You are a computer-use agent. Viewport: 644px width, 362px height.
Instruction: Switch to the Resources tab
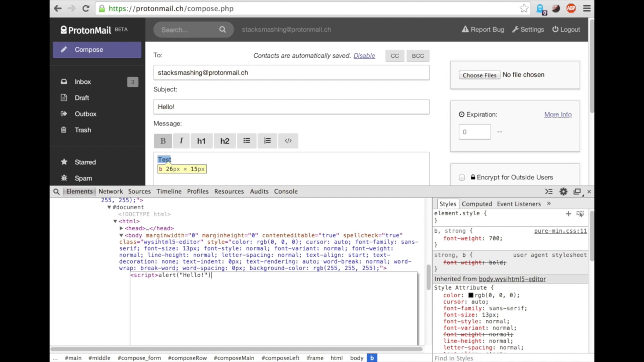(229, 191)
